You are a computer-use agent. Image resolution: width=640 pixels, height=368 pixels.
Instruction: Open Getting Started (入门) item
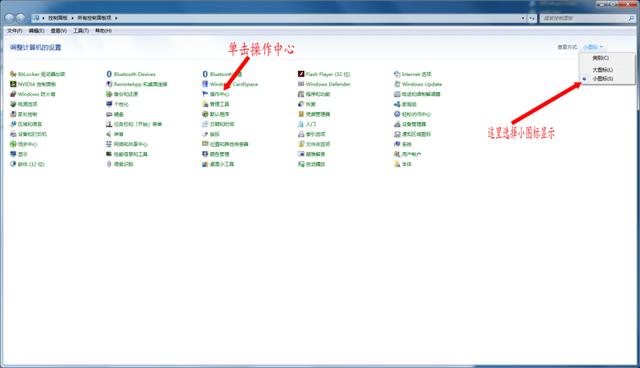(307, 124)
